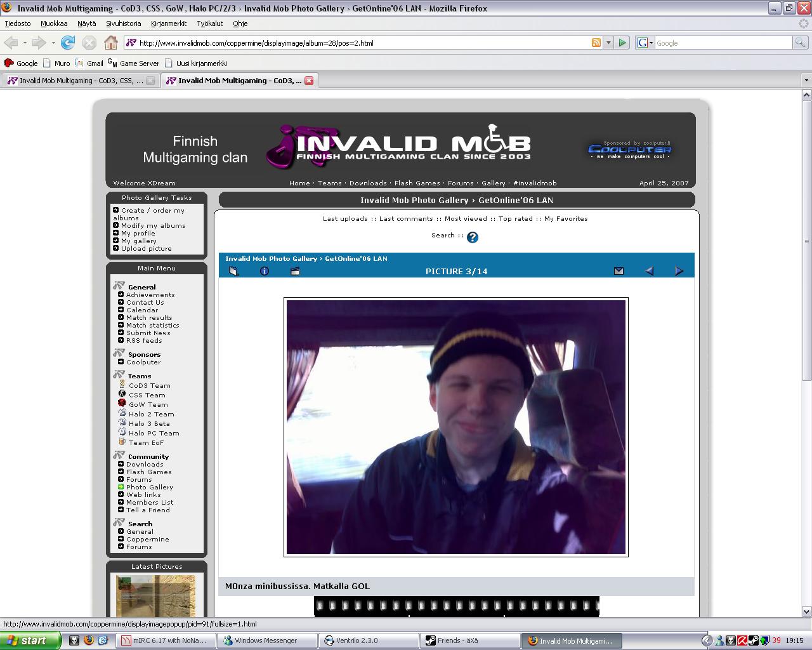This screenshot has width=812, height=650.
Task: Click the Home toolbar icon
Action: [111, 43]
